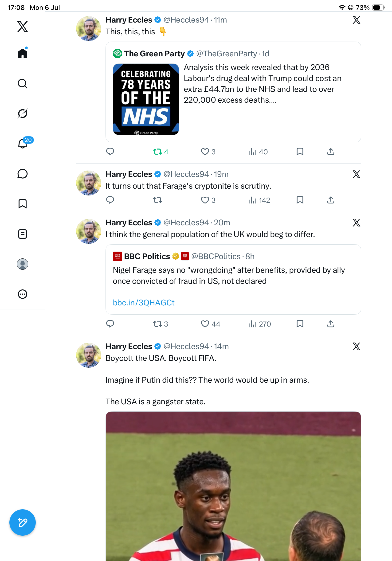Open the Home feed from the sidebar
The width and height of the screenshot is (392, 561).
pos(23,53)
